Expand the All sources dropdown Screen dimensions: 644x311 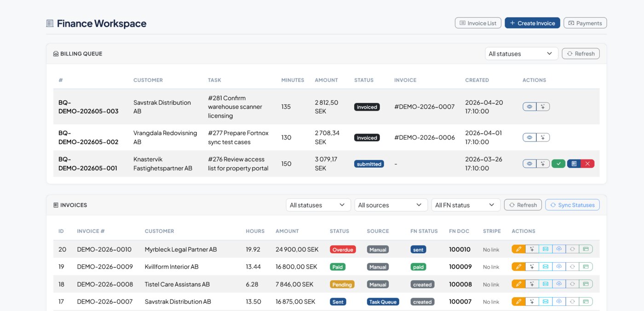[391, 204]
